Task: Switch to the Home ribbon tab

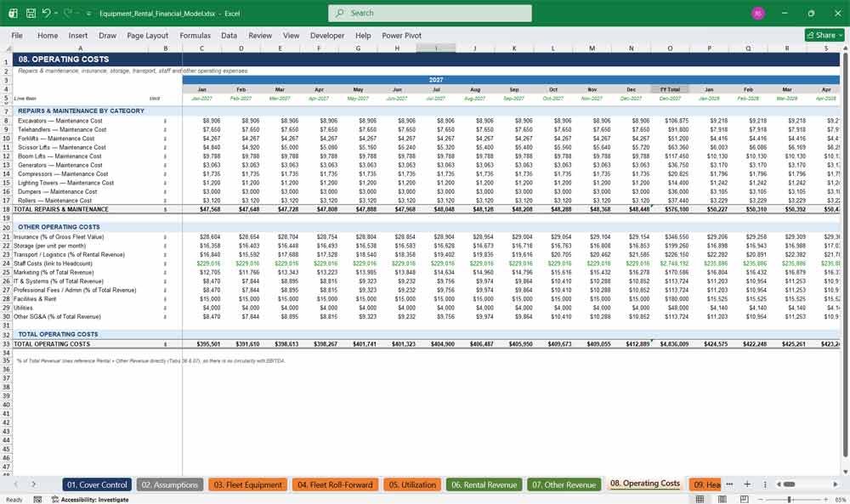Action: [48, 35]
